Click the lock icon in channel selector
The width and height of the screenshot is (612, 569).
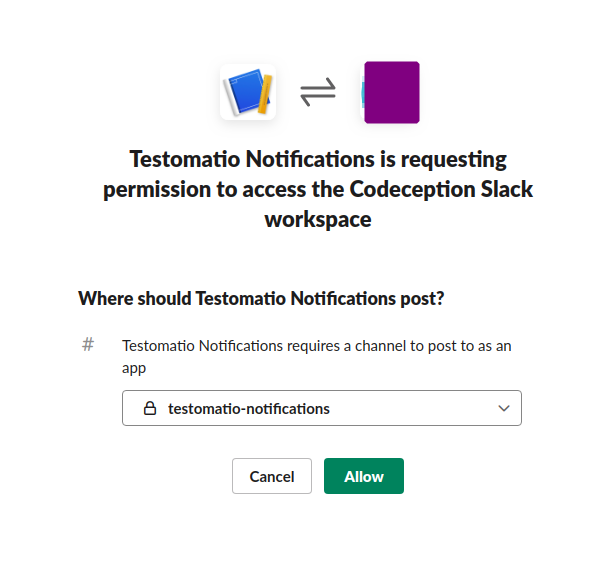150,408
